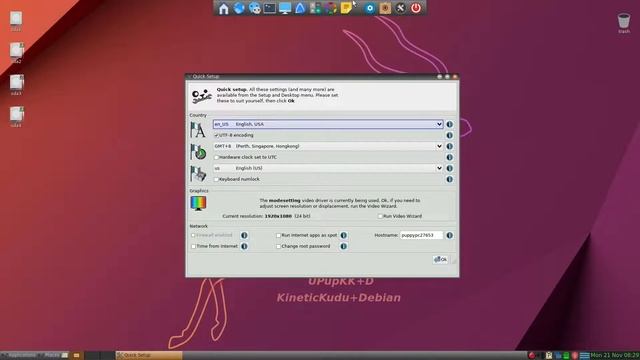This screenshot has height=360, width=640.
Task: Click red circle tray icon in taskbar
Action: [x=532, y=356]
